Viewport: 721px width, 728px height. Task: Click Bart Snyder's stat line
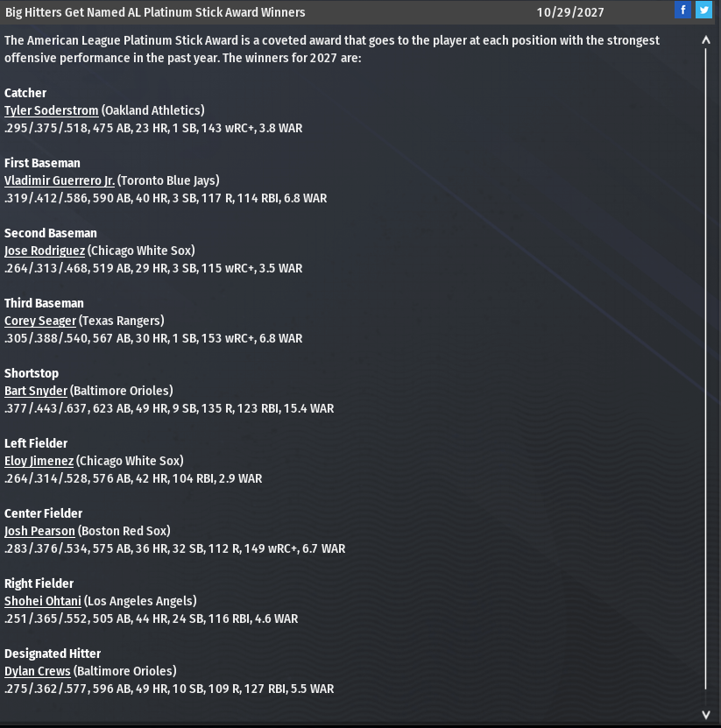pyautogui.click(x=169, y=408)
